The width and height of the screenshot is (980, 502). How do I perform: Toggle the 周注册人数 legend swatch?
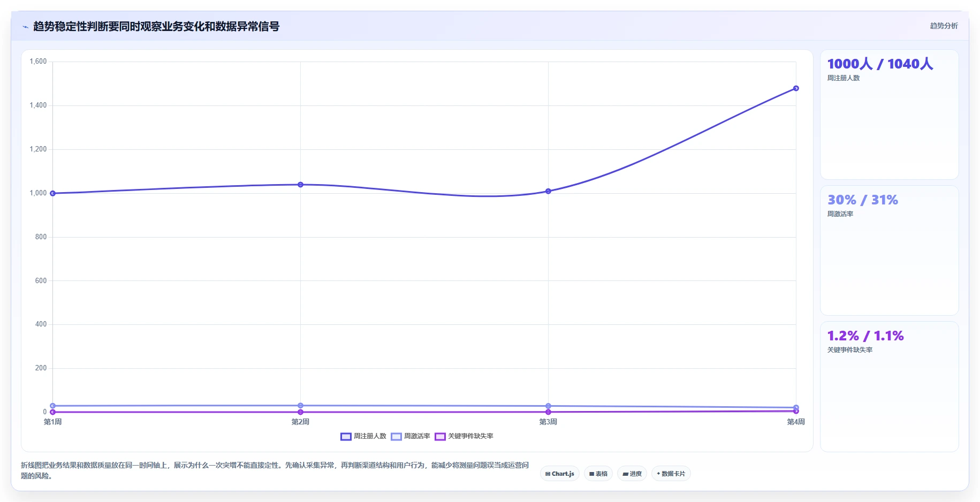pos(346,437)
